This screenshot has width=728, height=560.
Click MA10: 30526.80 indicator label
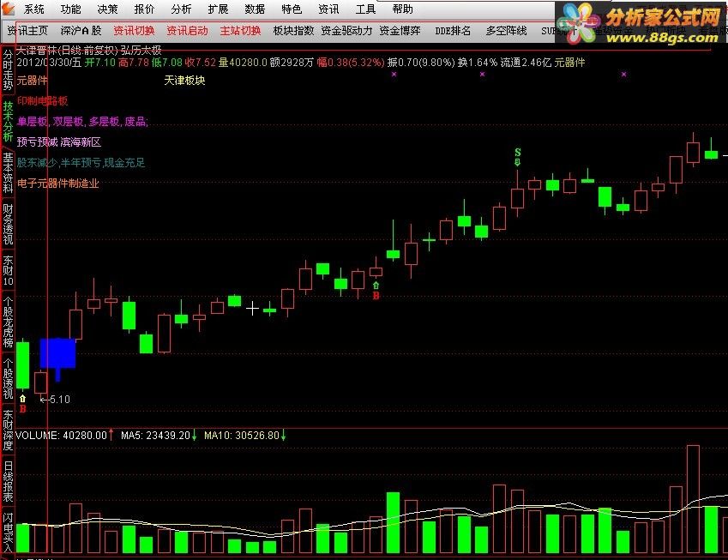pos(242,436)
